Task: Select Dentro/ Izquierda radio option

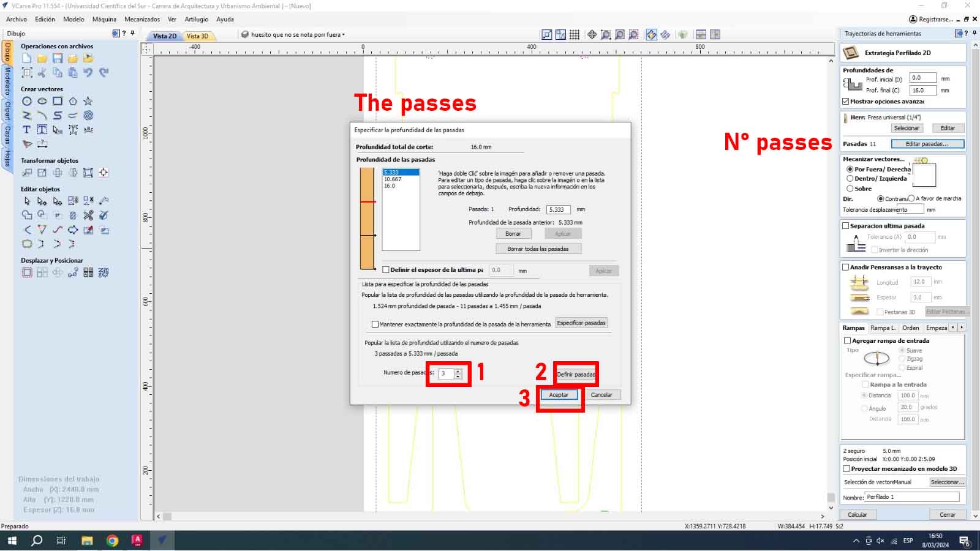Action: [x=850, y=179]
